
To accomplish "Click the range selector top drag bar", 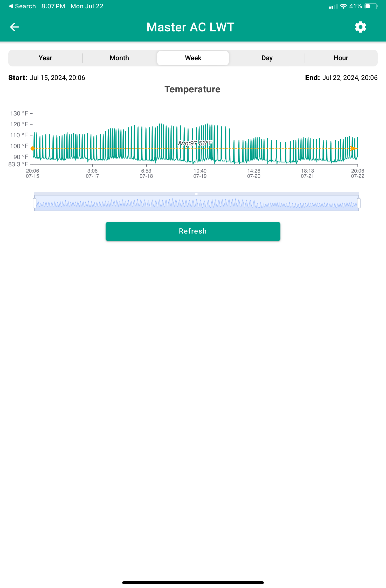I will point(197,194).
